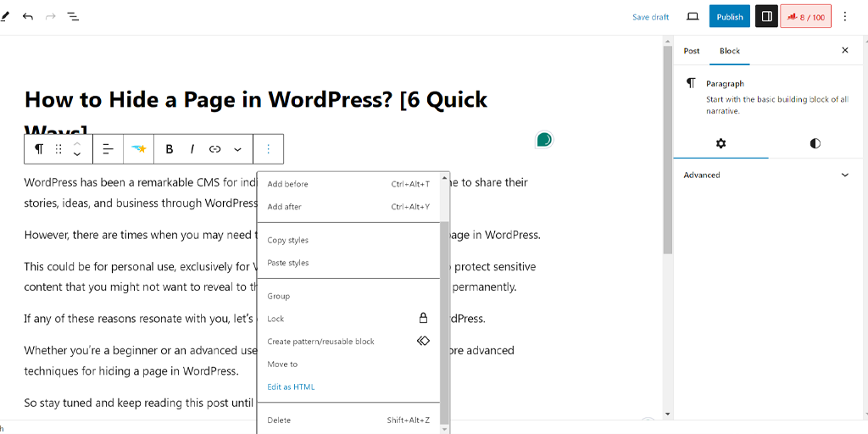The width and height of the screenshot is (868, 434).
Task: Click the block toolbar Options dots
Action: tap(269, 149)
